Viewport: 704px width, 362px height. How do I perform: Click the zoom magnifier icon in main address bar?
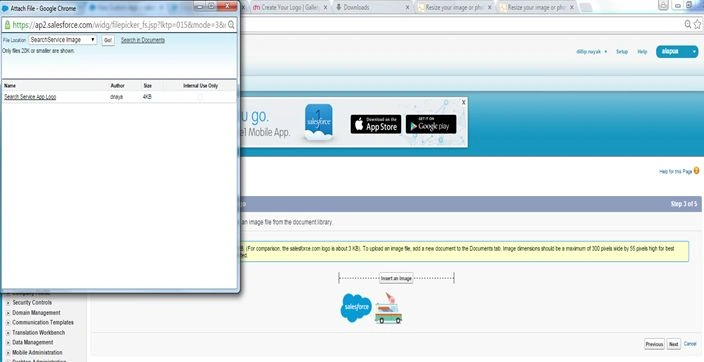coord(688,24)
